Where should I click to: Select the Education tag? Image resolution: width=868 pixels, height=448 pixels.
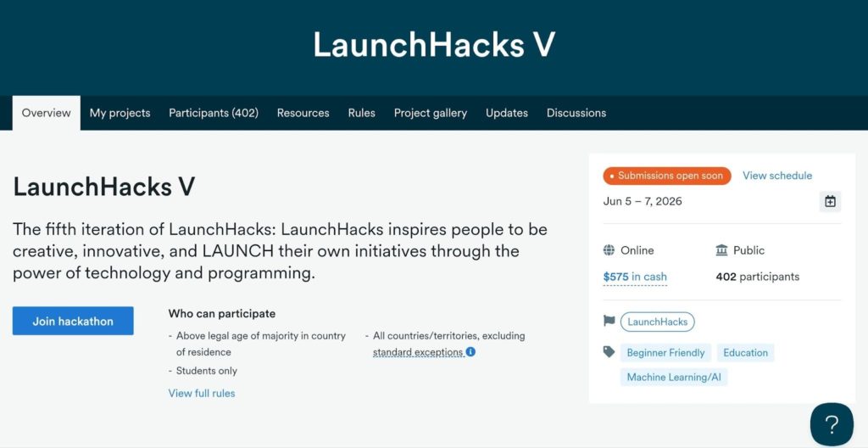tap(746, 353)
